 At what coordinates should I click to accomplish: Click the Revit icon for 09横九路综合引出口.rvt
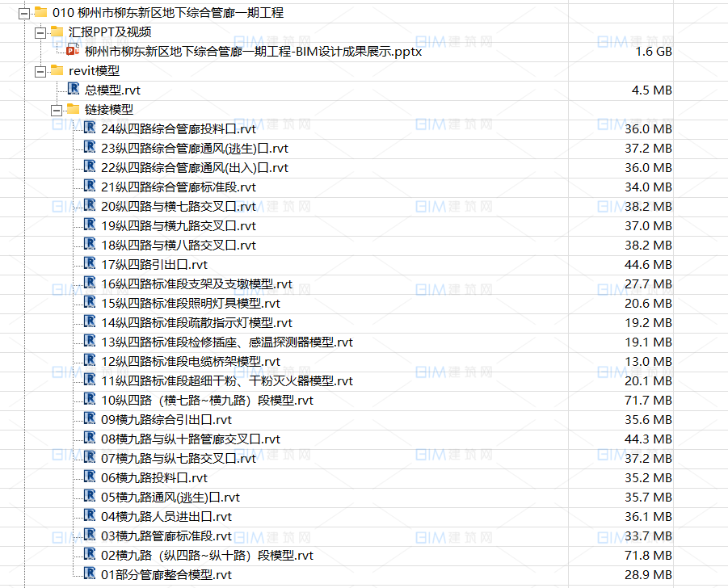[89, 419]
